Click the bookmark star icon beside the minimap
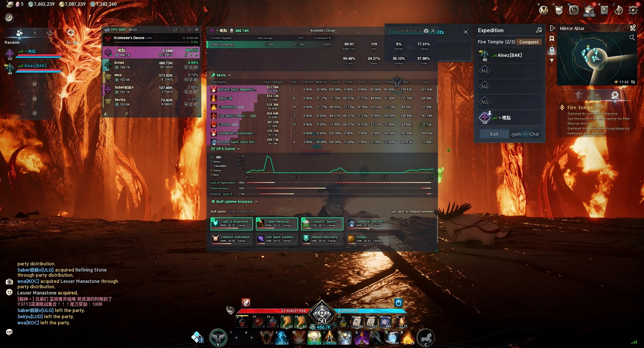This screenshot has width=644, height=348. click(x=552, y=39)
